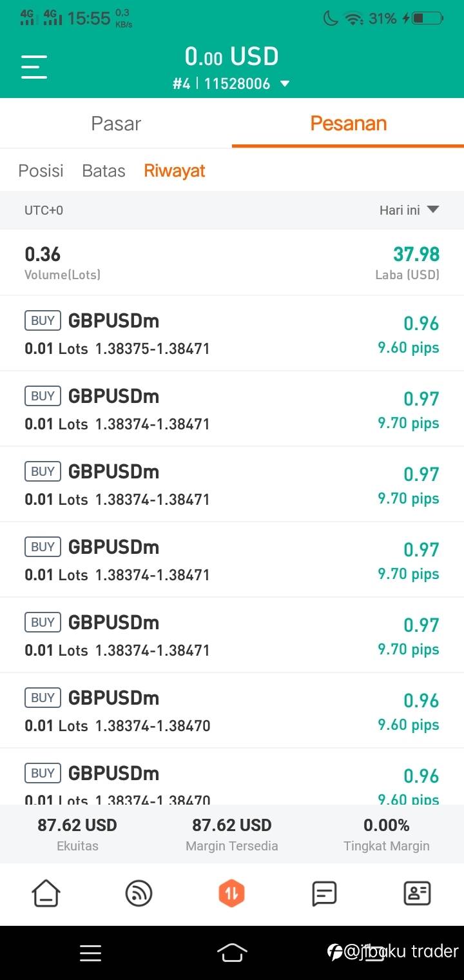
Task: Tap the 87.62 USD Ekuitas value
Action: click(x=77, y=825)
